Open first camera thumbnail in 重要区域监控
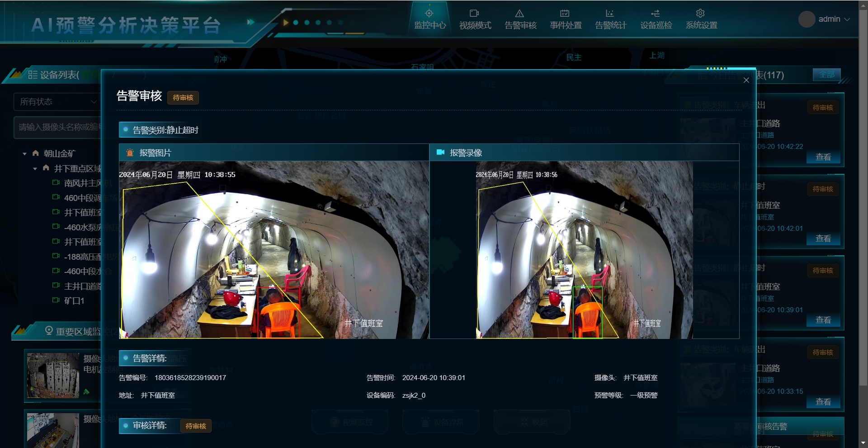Image resolution: width=868 pixels, height=448 pixels. (x=53, y=376)
